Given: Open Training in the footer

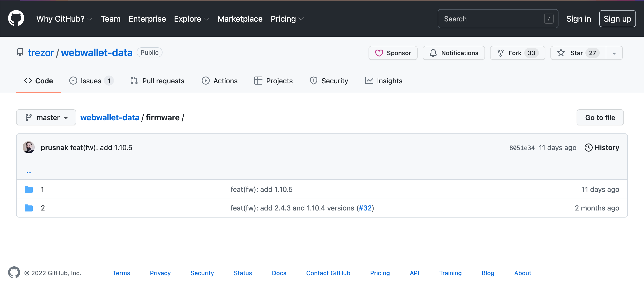Looking at the screenshot, I should [450, 273].
